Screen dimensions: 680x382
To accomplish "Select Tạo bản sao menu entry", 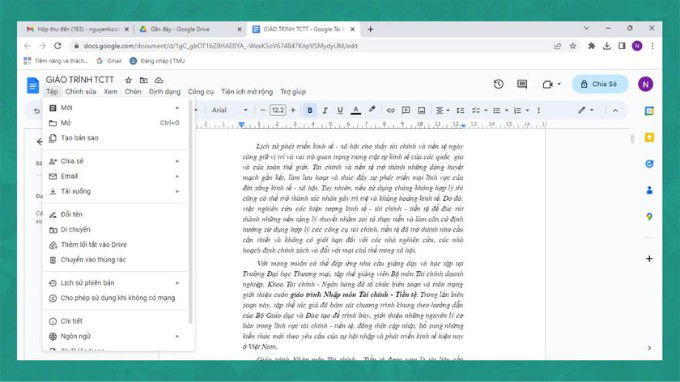I will click(x=115, y=138).
